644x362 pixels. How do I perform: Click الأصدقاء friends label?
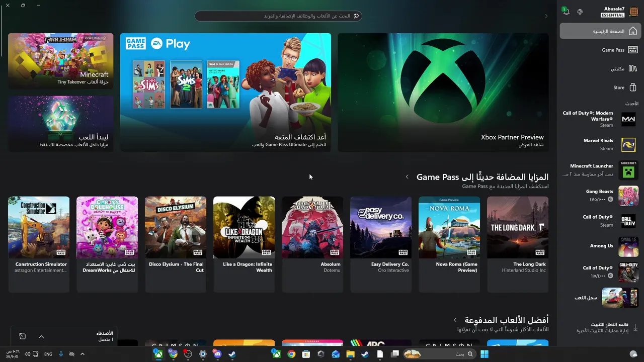tap(105, 333)
